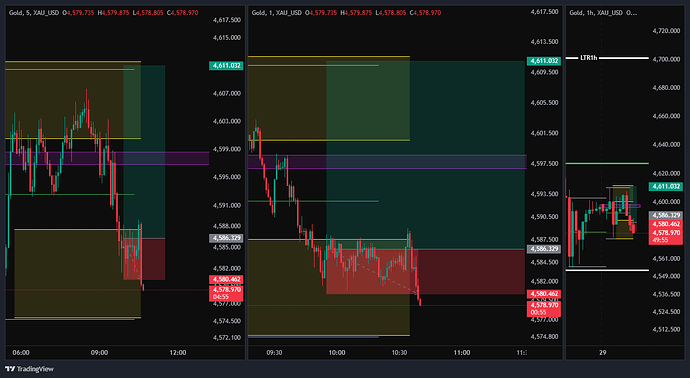Image resolution: width=690 pixels, height=378 pixels.
Task: Select the red stop-loss zone in 1-minute chart
Action: point(426,272)
